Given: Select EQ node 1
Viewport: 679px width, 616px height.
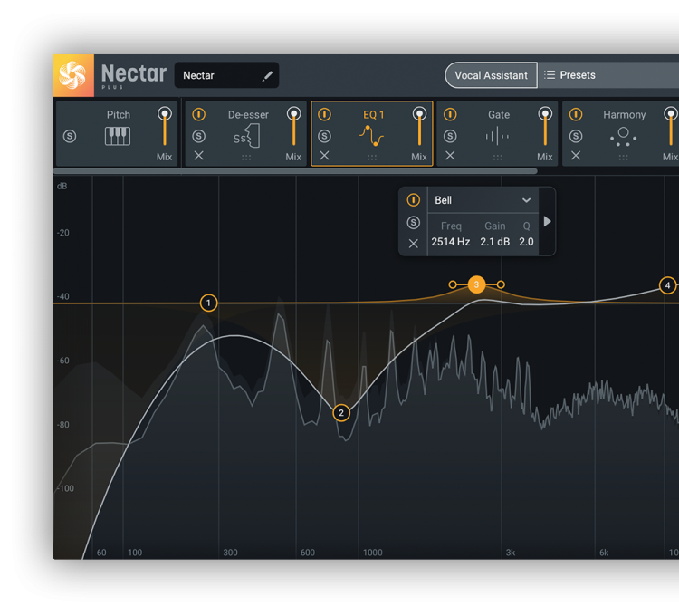Looking at the screenshot, I should coord(208,303).
